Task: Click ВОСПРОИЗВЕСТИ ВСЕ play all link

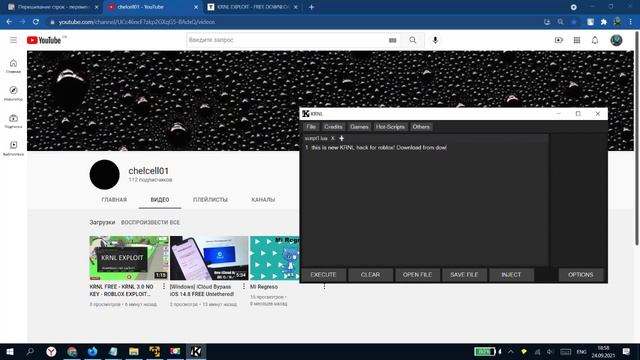Action: (150, 222)
